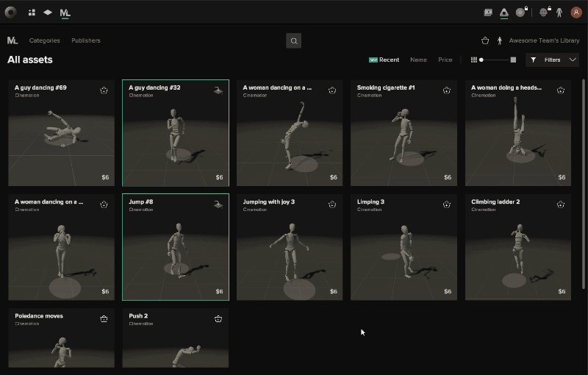Click download icon on 'A guy dancing #32'
The height and width of the screenshot is (375, 588).
coord(218,90)
